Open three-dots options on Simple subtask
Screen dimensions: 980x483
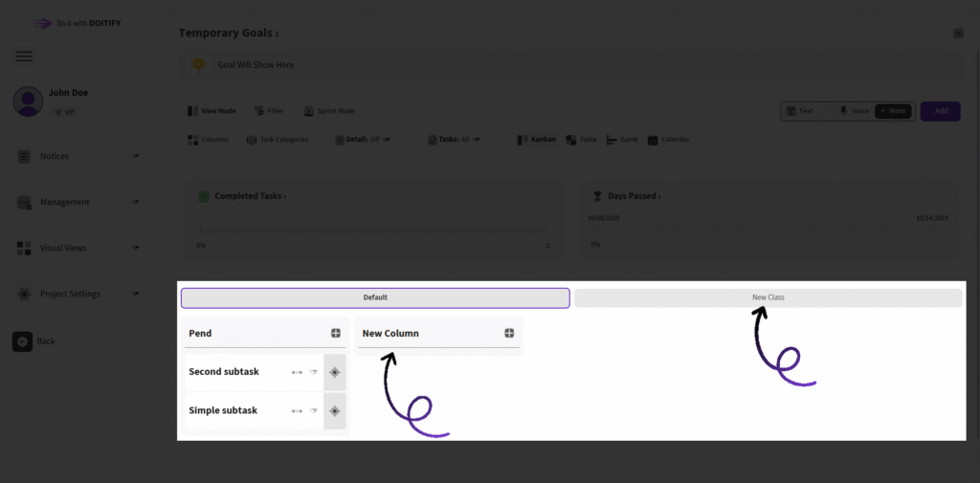pyautogui.click(x=297, y=410)
